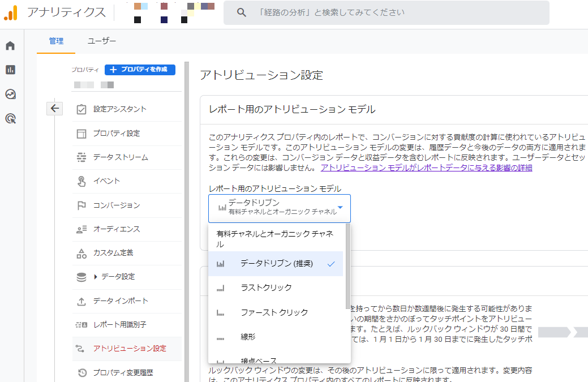Click the データ ストリーム icon

(x=81, y=157)
